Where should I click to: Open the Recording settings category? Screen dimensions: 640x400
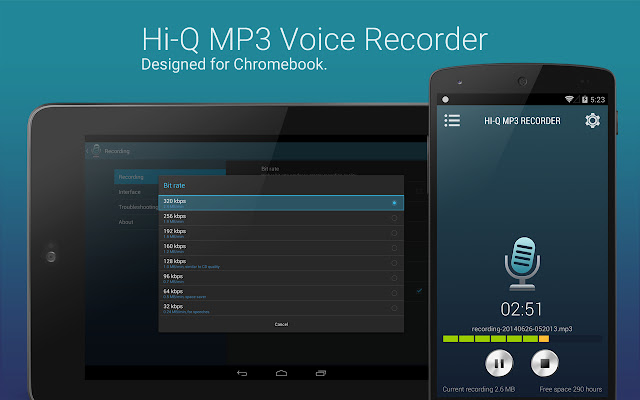tap(136, 177)
